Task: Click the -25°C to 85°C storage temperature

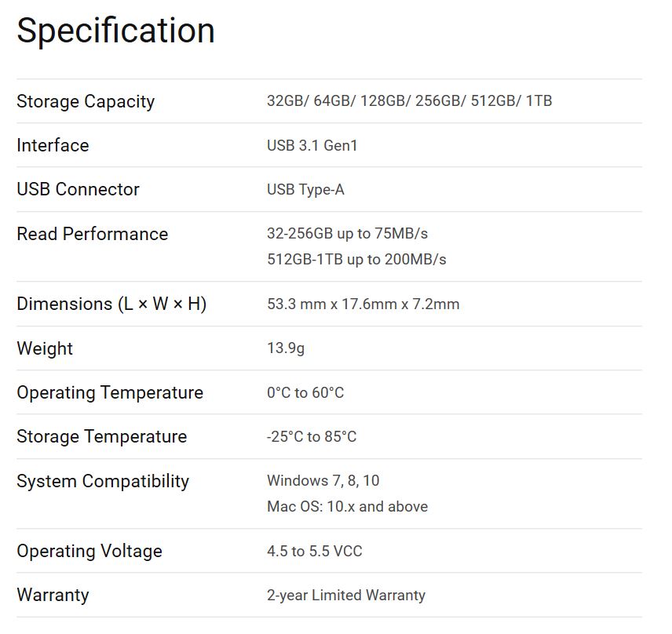Action: (312, 437)
